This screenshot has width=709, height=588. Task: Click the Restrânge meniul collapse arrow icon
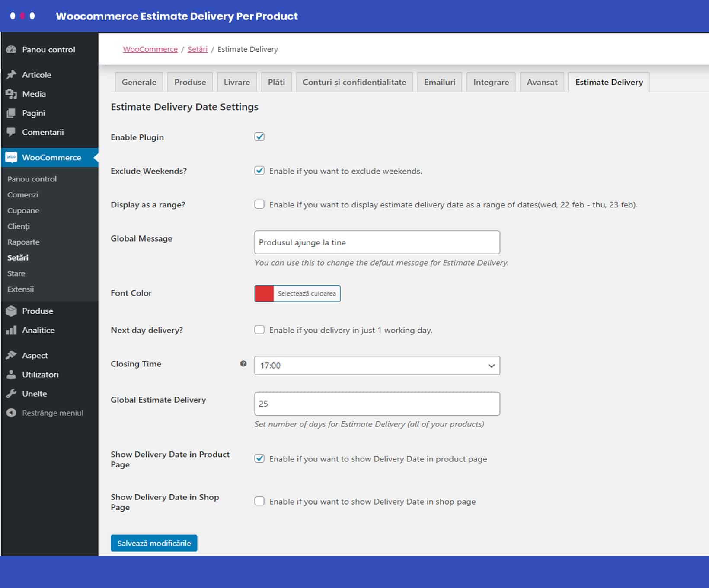coord(11,413)
